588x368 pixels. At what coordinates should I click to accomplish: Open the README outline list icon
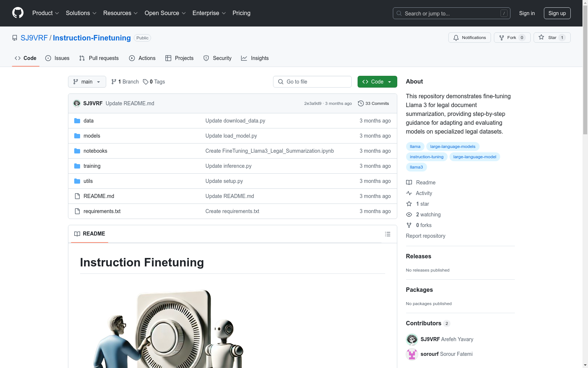387,234
